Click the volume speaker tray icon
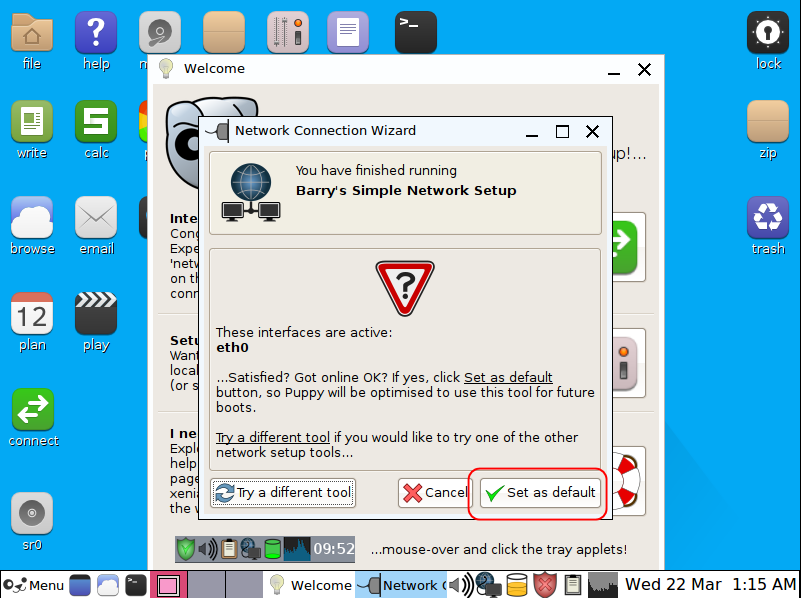The image size is (801, 598). tap(460, 585)
